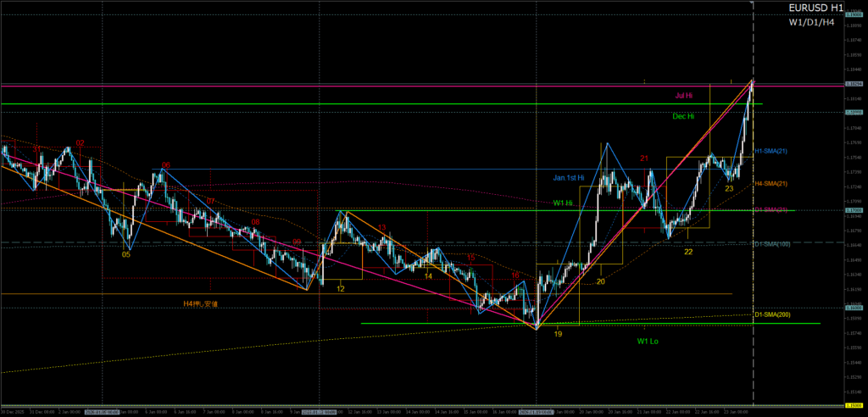Select the H1-SMA(21) indicator label
The image size is (868, 417).
coord(772,151)
